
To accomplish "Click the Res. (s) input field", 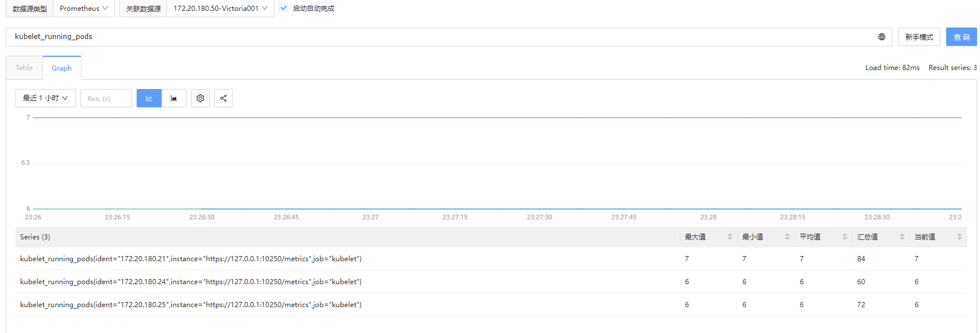I will tap(106, 98).
